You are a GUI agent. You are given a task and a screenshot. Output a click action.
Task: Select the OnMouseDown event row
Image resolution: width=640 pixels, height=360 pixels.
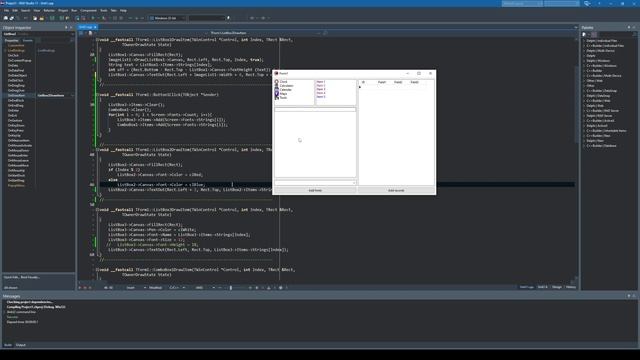[39, 151]
